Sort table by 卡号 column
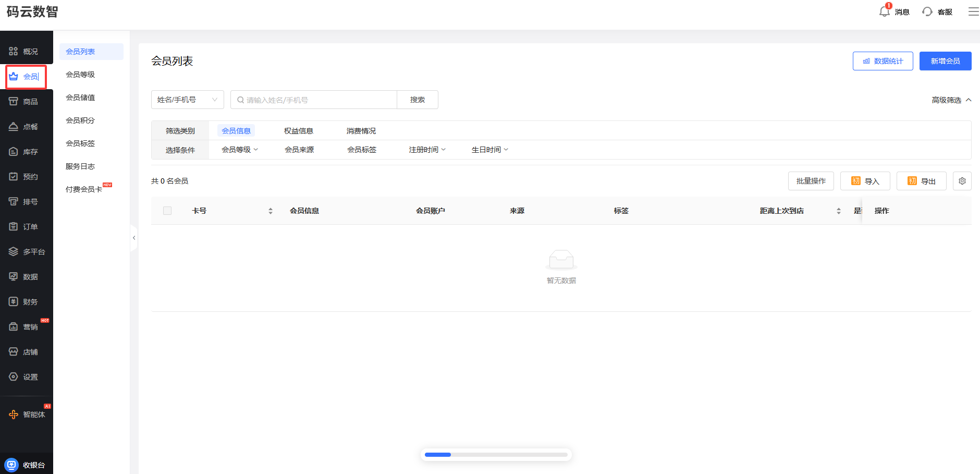 coord(270,211)
